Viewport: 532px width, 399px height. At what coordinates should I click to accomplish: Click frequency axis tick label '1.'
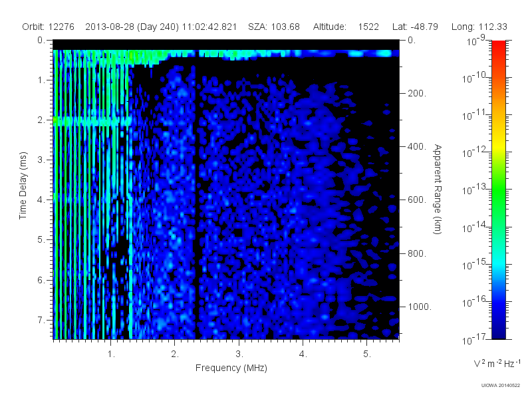111,354
